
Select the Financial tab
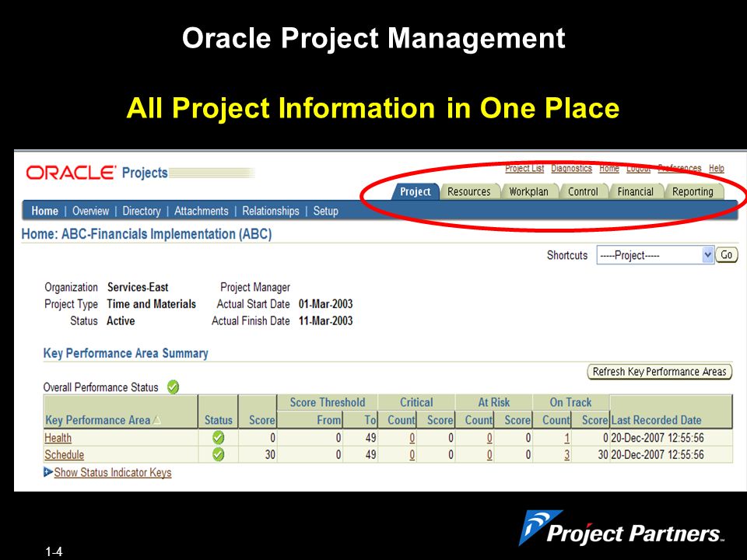click(636, 191)
